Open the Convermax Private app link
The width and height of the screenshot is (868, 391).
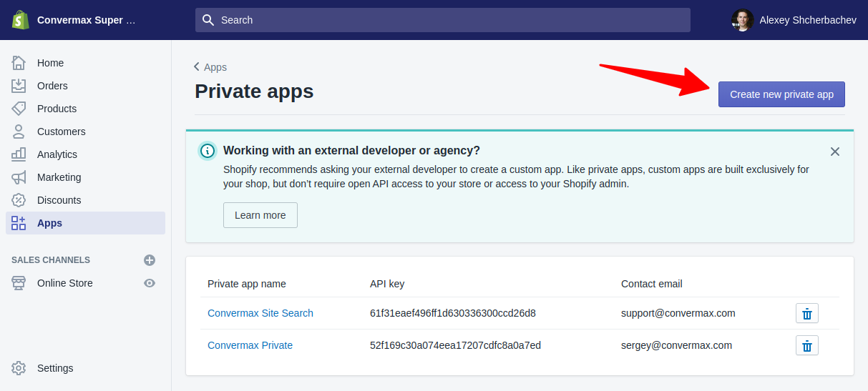point(250,345)
